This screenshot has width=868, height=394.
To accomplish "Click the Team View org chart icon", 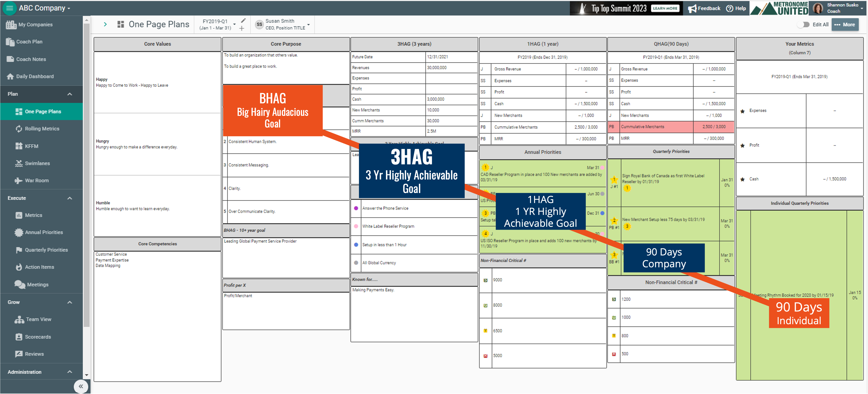I will [x=19, y=319].
